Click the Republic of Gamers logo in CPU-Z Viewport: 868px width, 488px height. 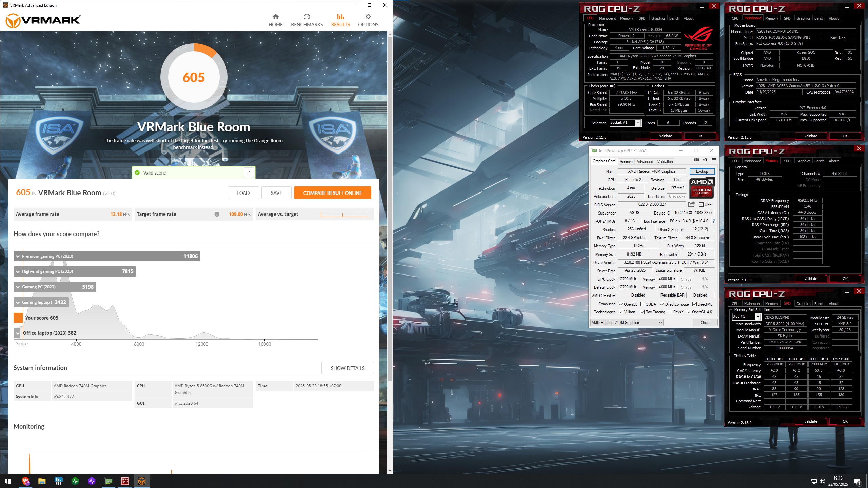coord(698,38)
